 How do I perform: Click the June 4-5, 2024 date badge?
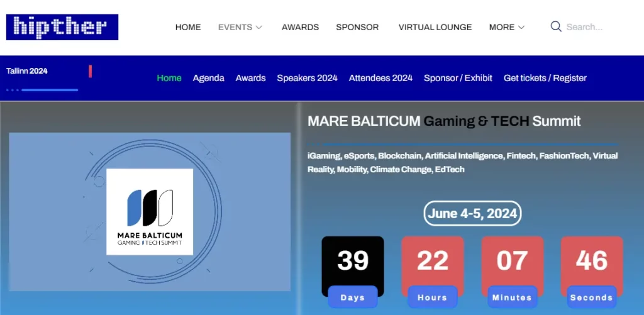coord(472,214)
